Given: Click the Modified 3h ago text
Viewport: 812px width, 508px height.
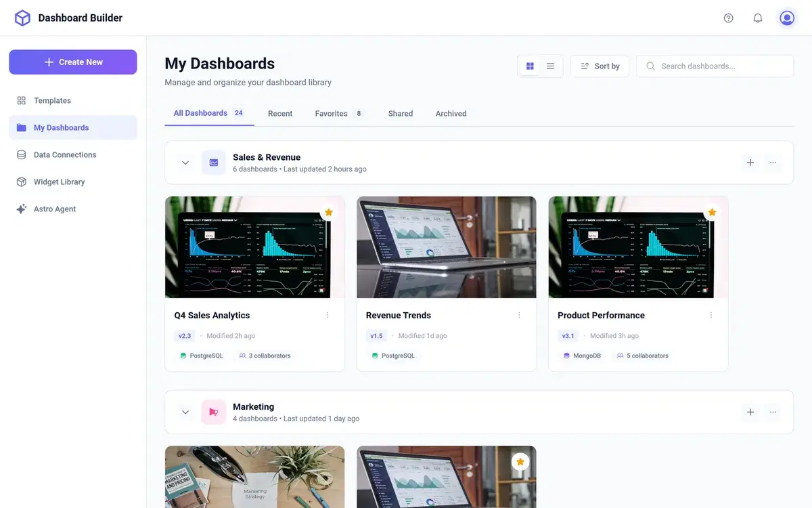Looking at the screenshot, I should (x=614, y=335).
